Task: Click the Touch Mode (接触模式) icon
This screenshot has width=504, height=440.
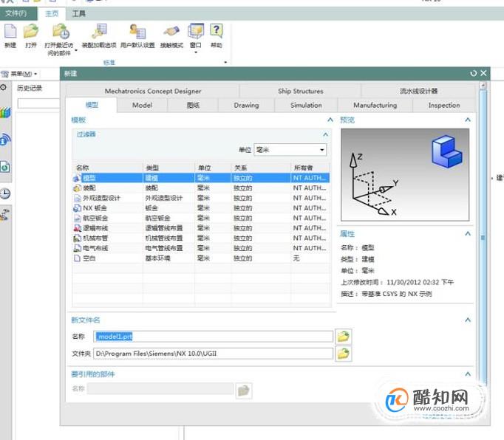Action: point(171,32)
